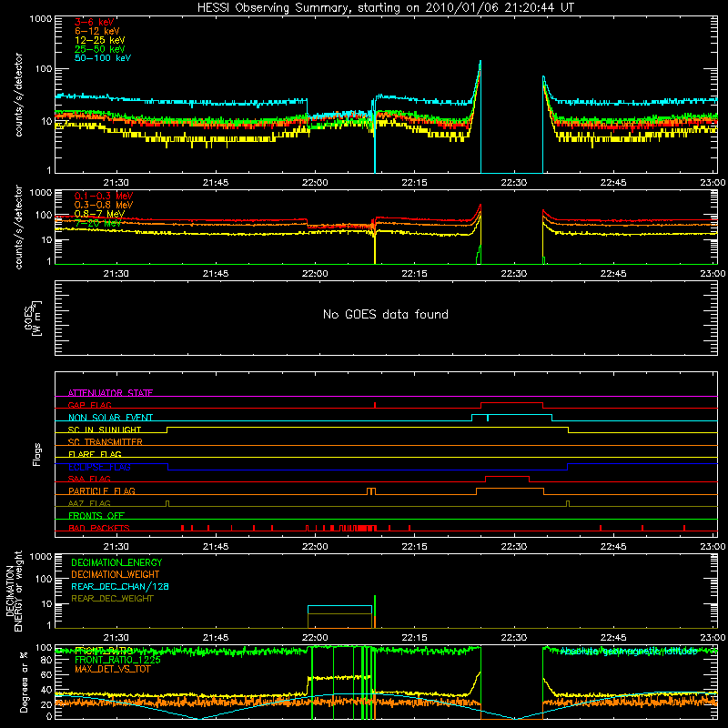Click the 7-20 MeV legend label

pos(97,223)
